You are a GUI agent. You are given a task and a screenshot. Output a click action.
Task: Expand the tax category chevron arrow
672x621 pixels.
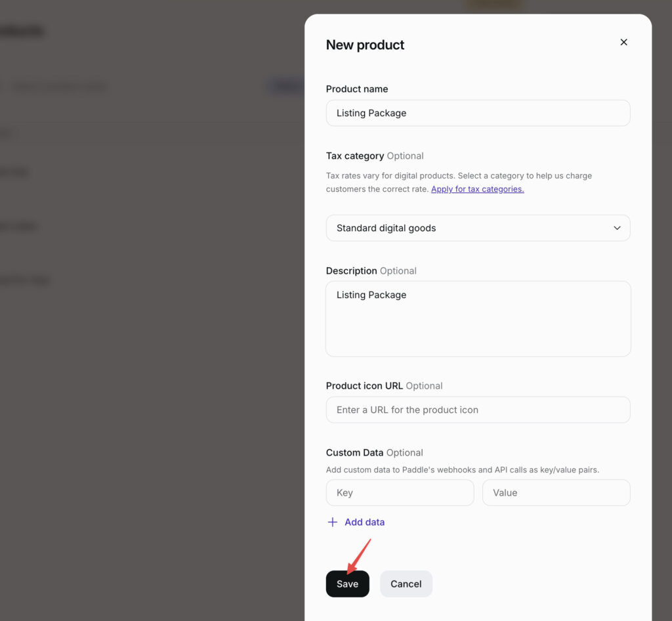tap(617, 228)
